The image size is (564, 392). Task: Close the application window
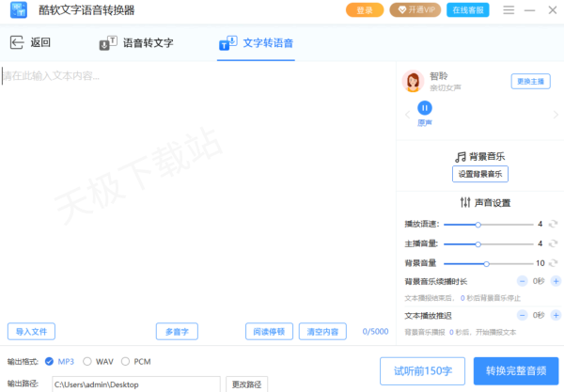coord(553,10)
